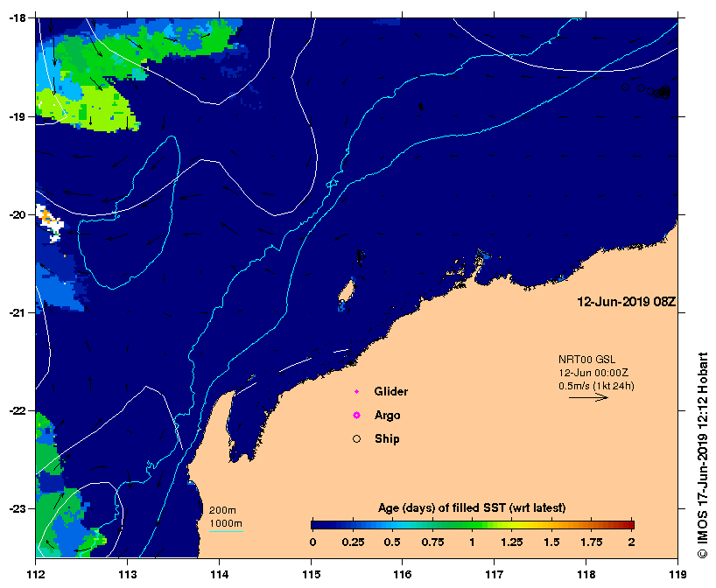Click colorbar tick label 0.25
The width and height of the screenshot is (716, 588).
353,542
